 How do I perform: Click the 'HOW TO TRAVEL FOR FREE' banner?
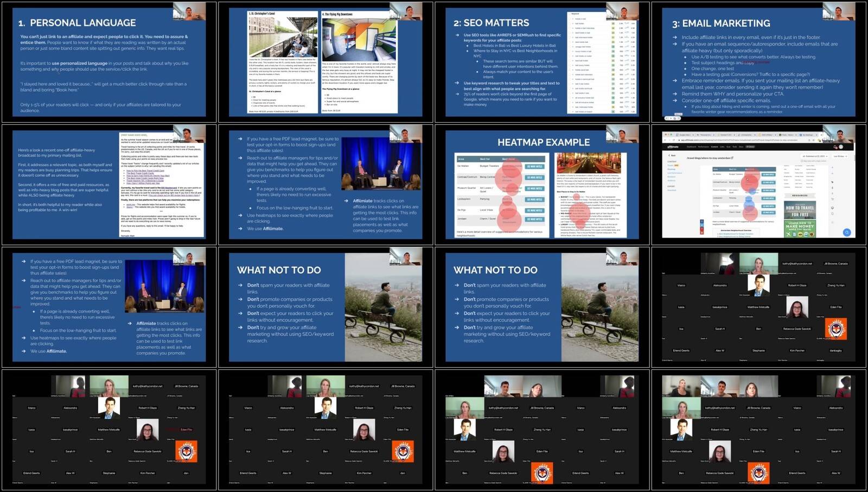click(800, 210)
